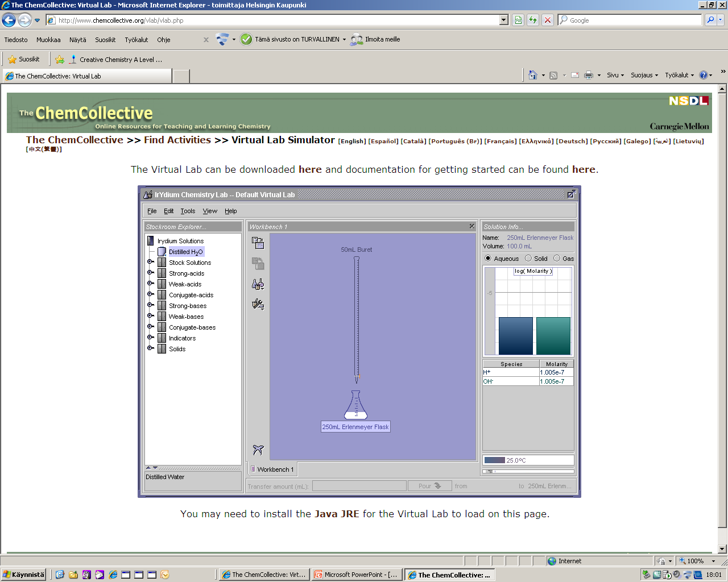Go back with the browser Back arrow
This screenshot has width=728, height=582.
[9, 20]
